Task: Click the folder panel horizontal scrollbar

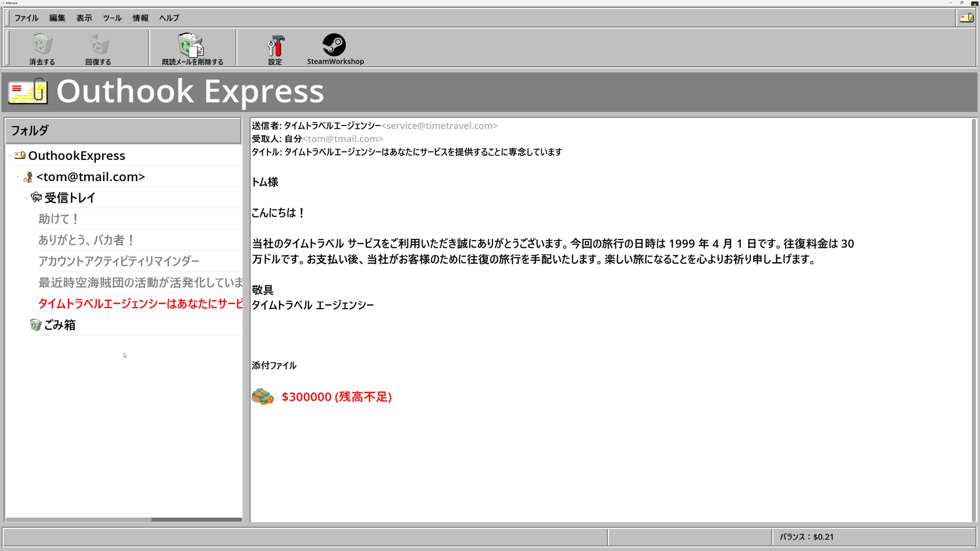Action: (78, 519)
